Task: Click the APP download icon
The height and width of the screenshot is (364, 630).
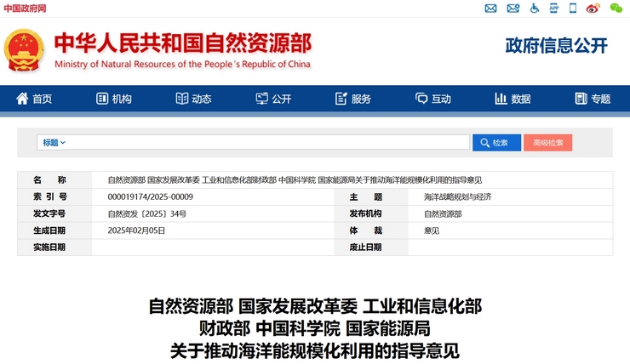Action: pyautogui.click(x=554, y=8)
